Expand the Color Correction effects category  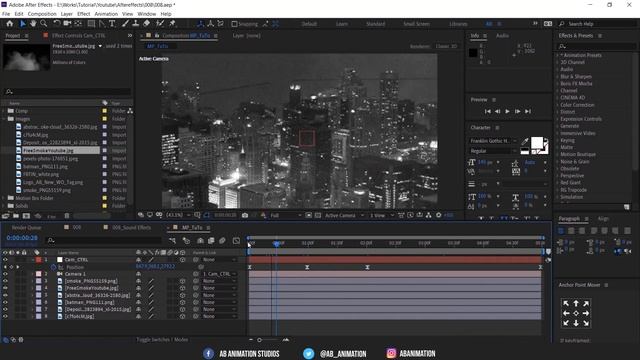(x=558, y=105)
